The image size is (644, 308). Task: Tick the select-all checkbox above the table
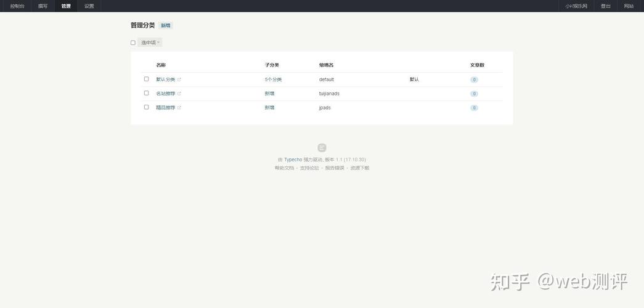click(x=133, y=43)
